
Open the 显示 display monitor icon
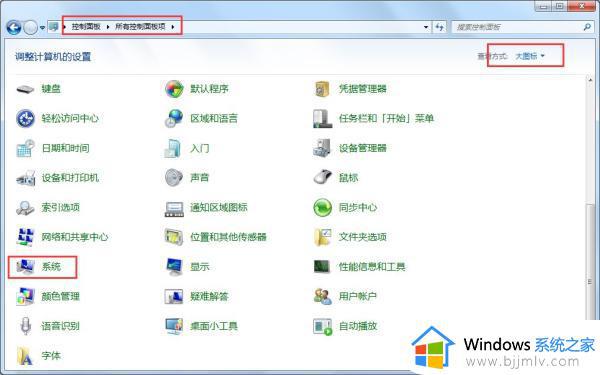(174, 267)
